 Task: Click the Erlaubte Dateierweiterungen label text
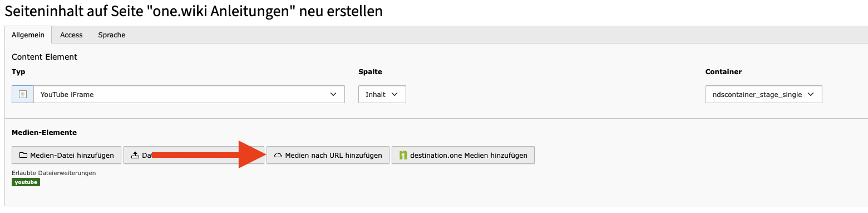pos(54,173)
